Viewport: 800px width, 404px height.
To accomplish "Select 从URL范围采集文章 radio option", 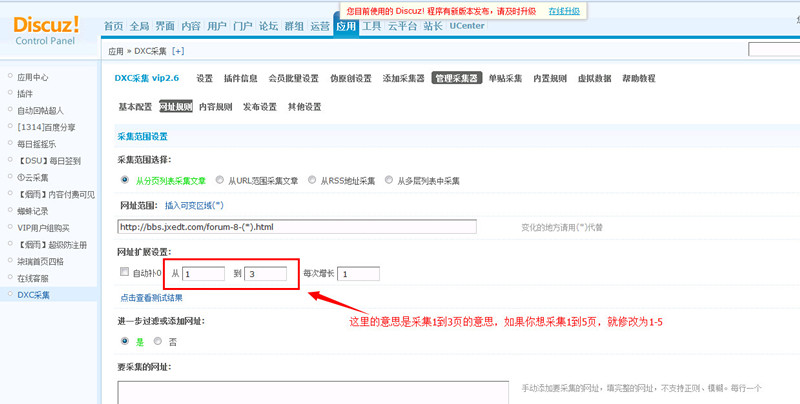I will (220, 181).
